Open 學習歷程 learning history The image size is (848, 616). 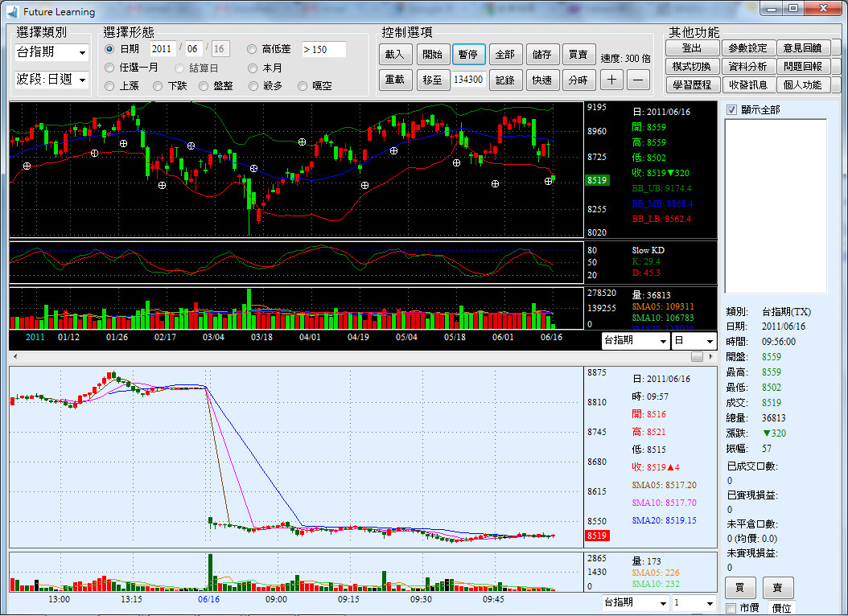(692, 84)
